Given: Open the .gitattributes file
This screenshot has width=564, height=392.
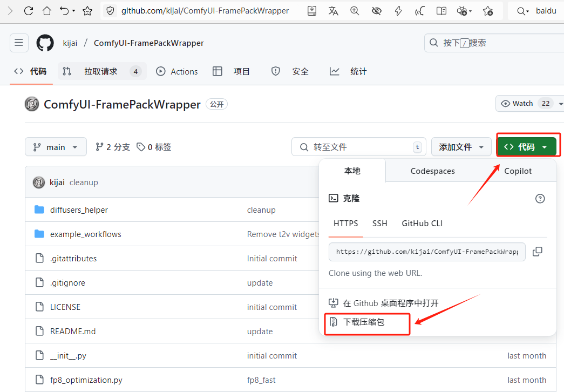Looking at the screenshot, I should (73, 259).
